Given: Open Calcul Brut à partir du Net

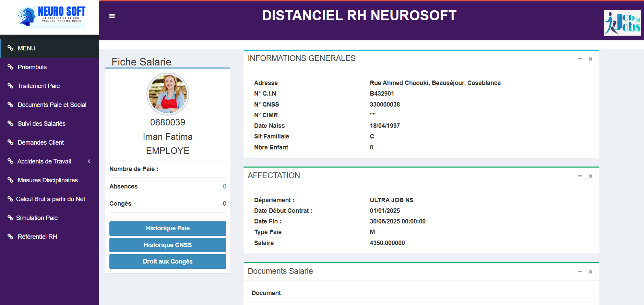Looking at the screenshot, I should point(49,199).
